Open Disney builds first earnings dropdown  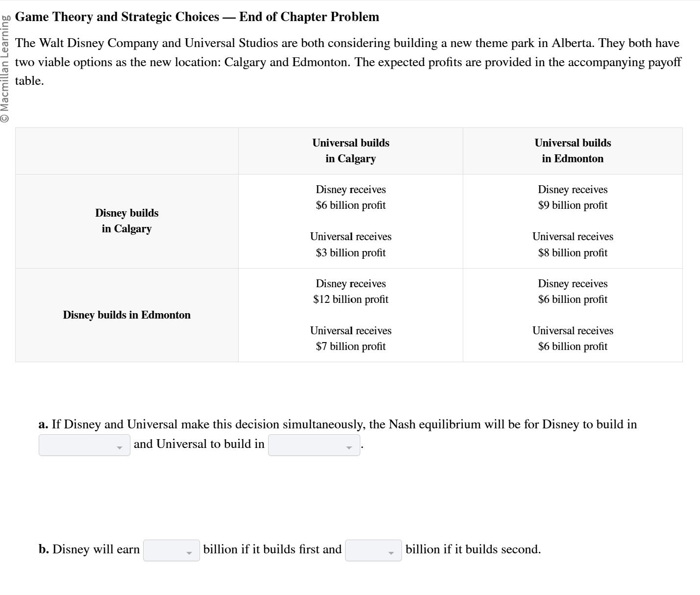[x=171, y=550]
